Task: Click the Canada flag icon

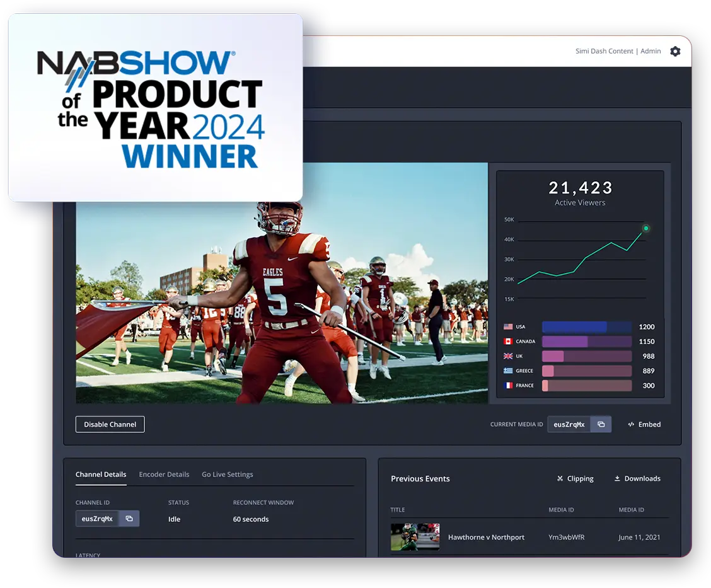Action: point(508,342)
